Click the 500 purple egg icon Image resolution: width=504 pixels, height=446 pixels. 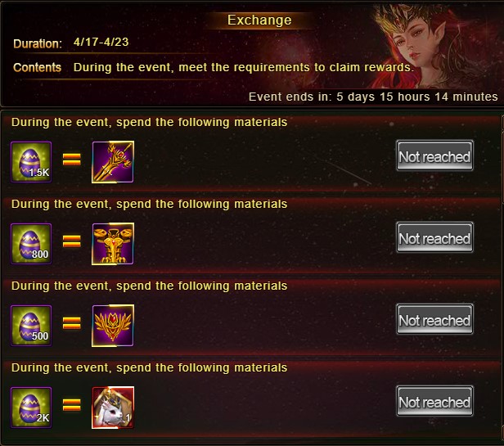pyautogui.click(x=31, y=326)
